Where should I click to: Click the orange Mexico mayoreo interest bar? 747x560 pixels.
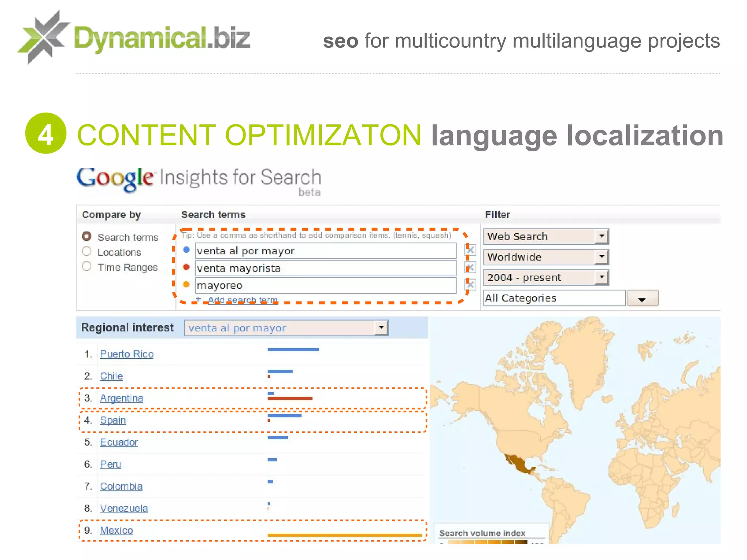pyautogui.click(x=345, y=535)
